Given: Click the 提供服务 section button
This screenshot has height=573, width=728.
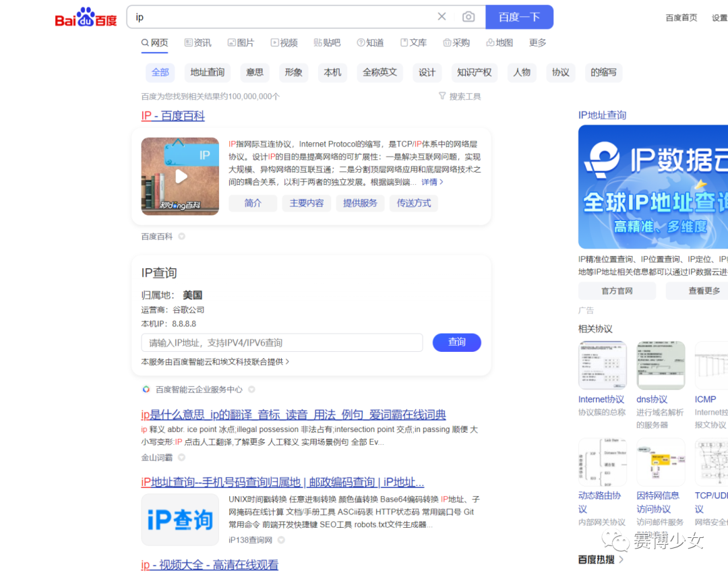Looking at the screenshot, I should click(x=360, y=203).
